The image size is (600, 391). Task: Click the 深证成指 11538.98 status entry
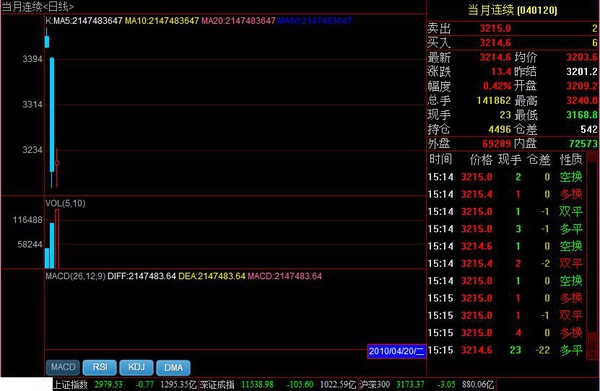tap(278, 384)
